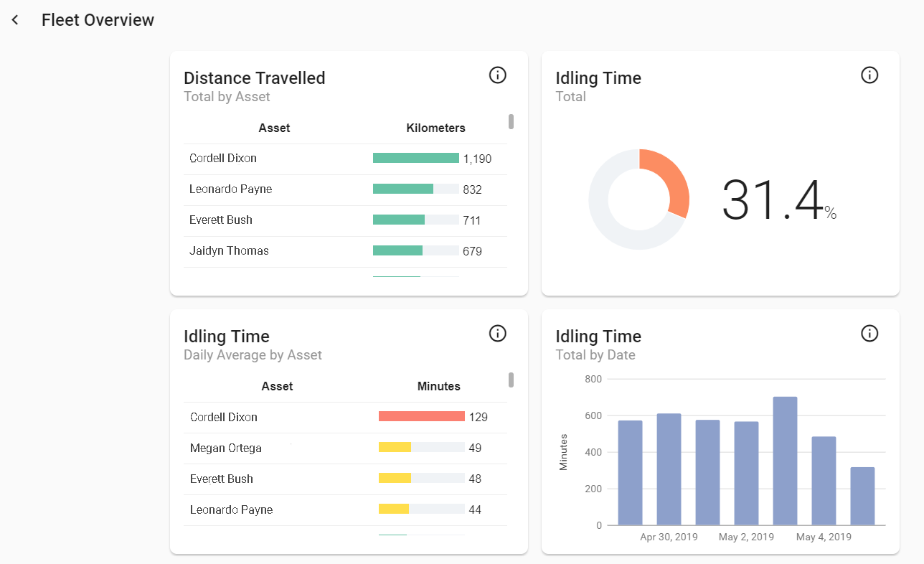Click the Kilometers column header

(x=435, y=128)
